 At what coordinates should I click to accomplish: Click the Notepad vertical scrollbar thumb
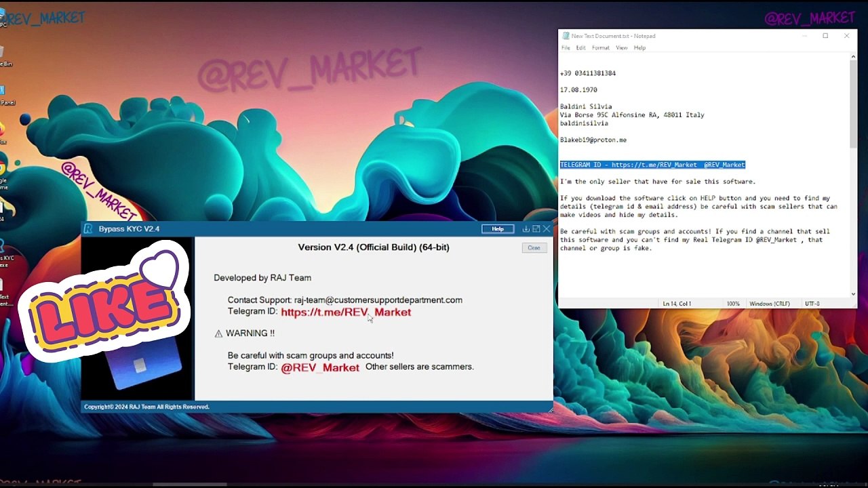(853, 105)
